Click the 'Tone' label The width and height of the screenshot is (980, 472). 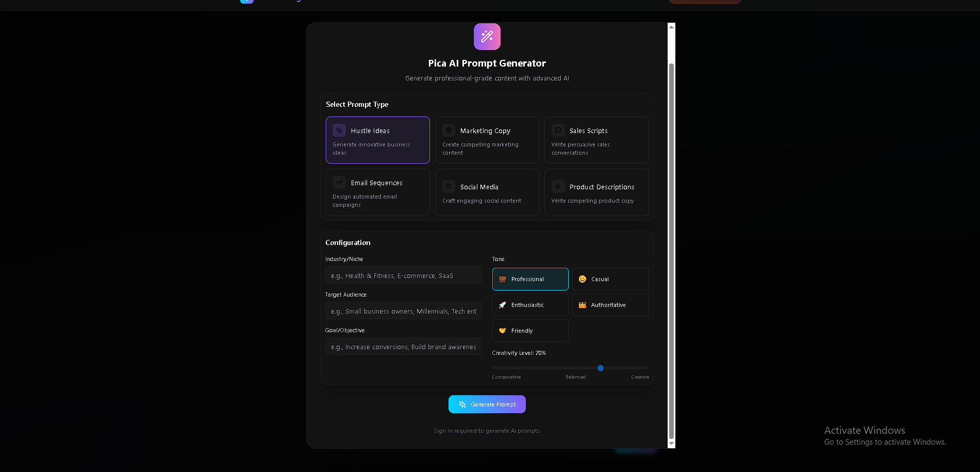coord(499,259)
